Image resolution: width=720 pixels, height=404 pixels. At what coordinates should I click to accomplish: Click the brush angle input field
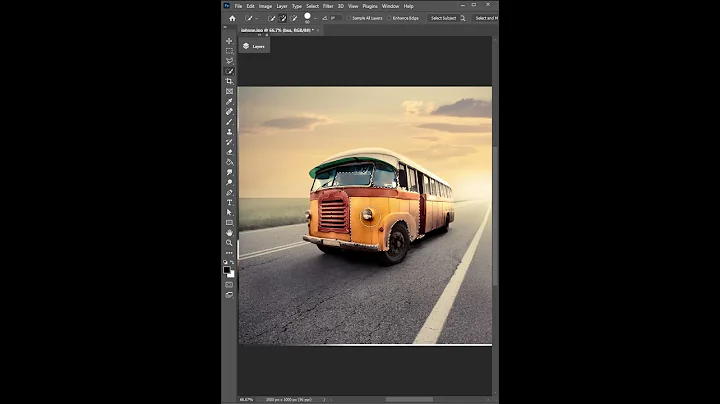(335, 18)
